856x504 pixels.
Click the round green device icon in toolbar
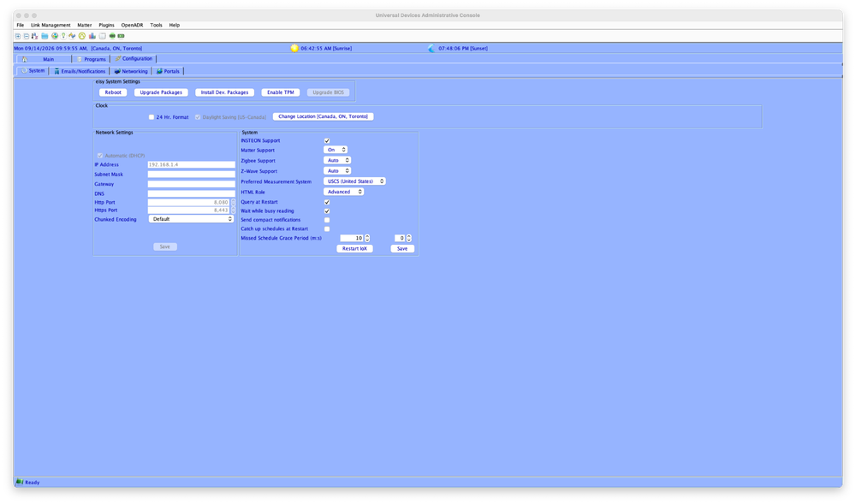(112, 36)
